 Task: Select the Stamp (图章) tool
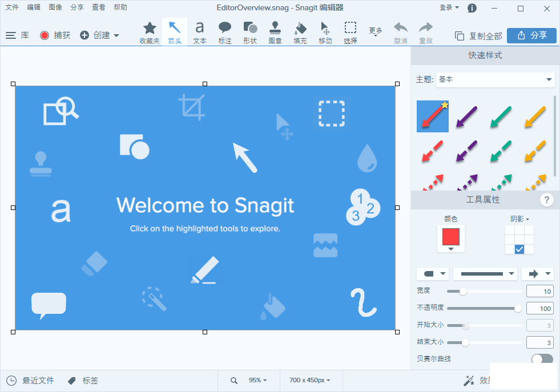point(275,32)
